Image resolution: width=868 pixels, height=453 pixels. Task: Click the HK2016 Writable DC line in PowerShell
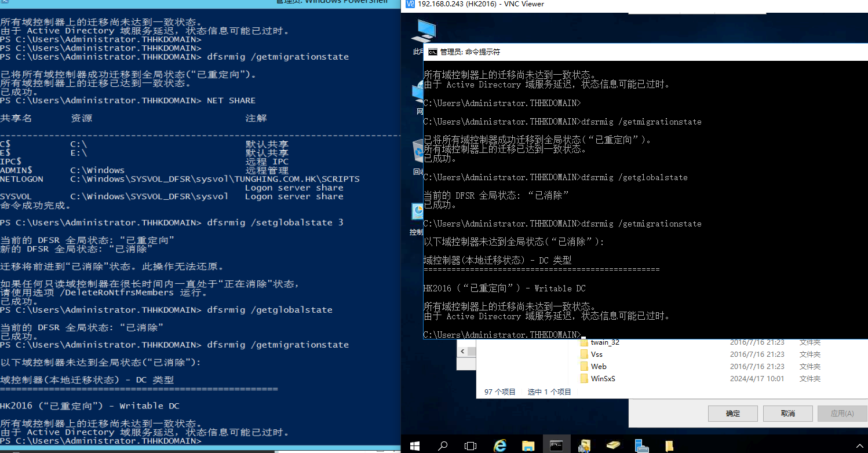(x=90, y=405)
